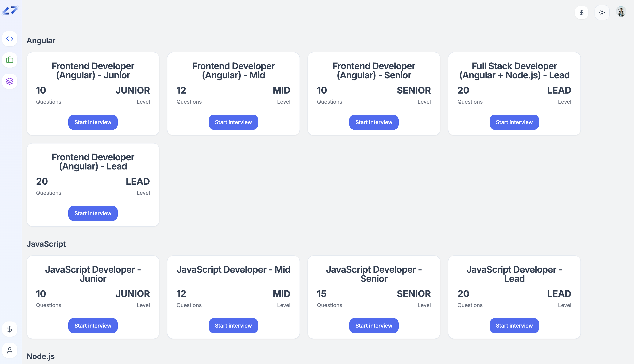Image resolution: width=634 pixels, height=364 pixels.
Task: Start the Frontend Developer (Angular) Junior interview
Action: click(93, 122)
